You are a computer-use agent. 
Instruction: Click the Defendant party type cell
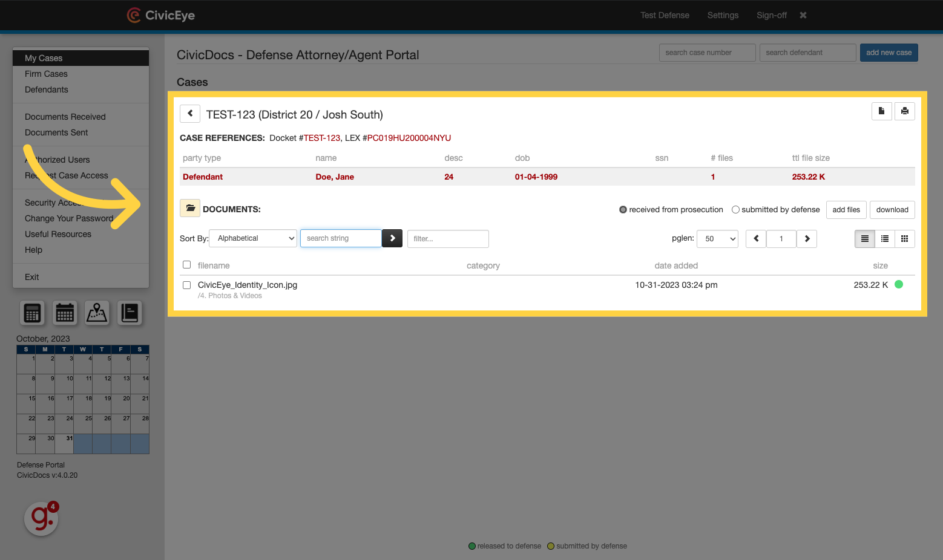[x=203, y=177]
